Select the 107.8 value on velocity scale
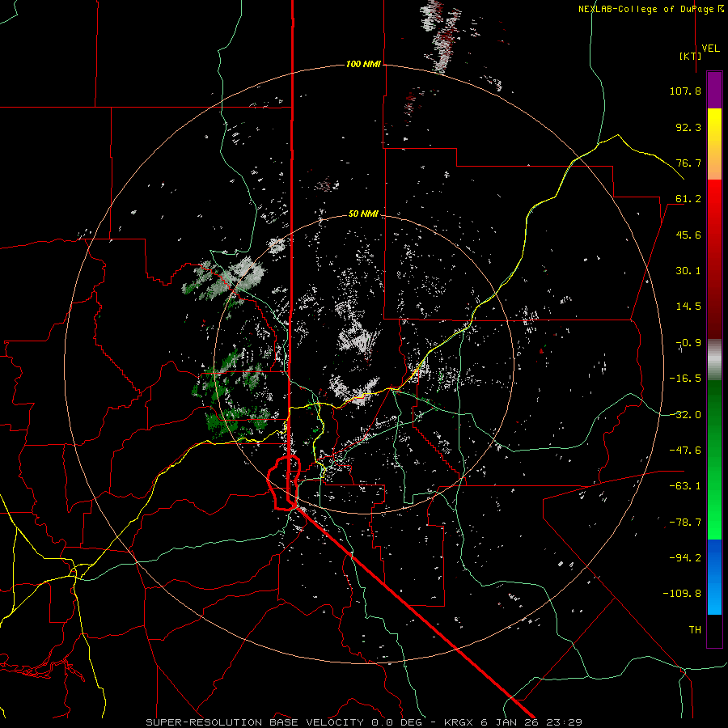Screen dimensions: 728x728 tap(685, 91)
